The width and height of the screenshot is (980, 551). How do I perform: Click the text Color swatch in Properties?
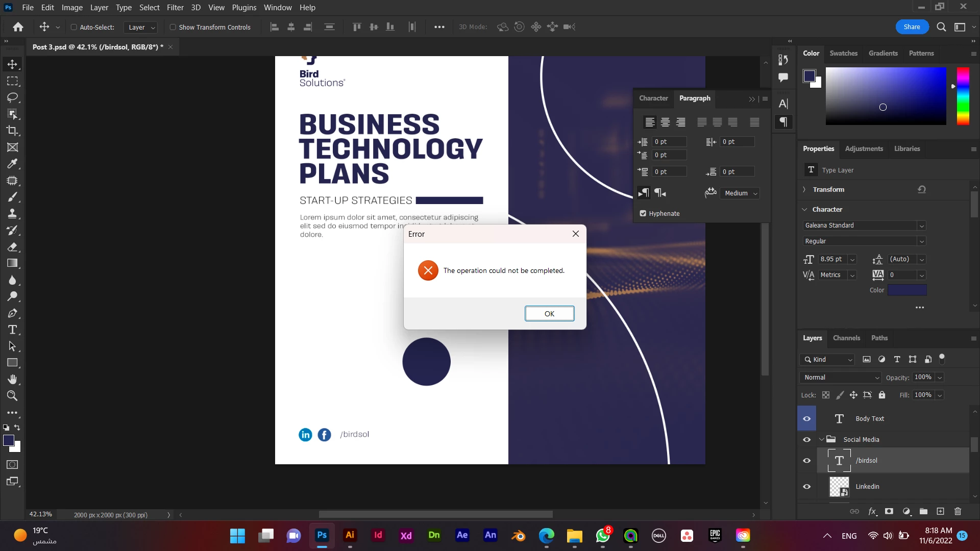coord(907,290)
